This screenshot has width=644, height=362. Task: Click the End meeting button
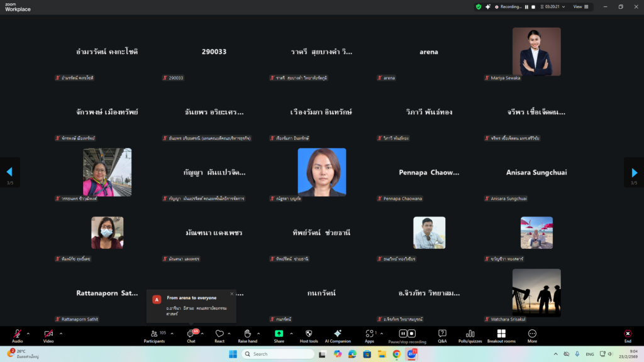(x=627, y=336)
